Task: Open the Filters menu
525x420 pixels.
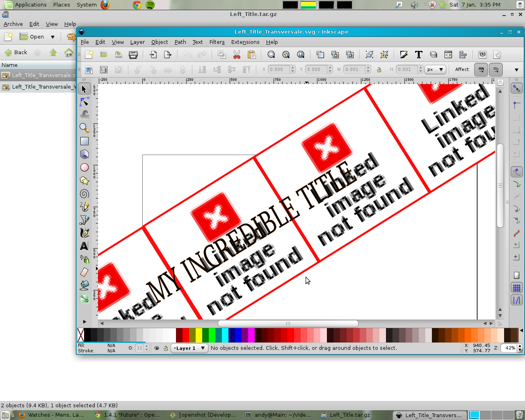Action: click(217, 42)
